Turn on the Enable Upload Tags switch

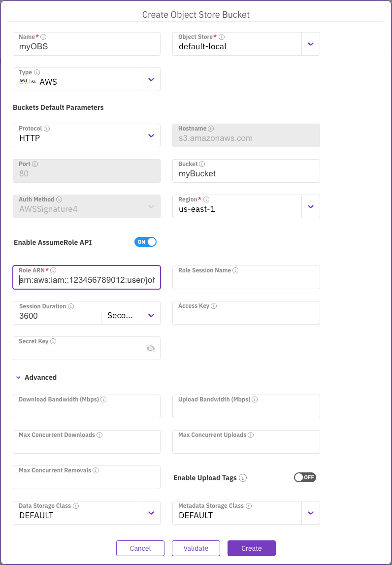305,477
